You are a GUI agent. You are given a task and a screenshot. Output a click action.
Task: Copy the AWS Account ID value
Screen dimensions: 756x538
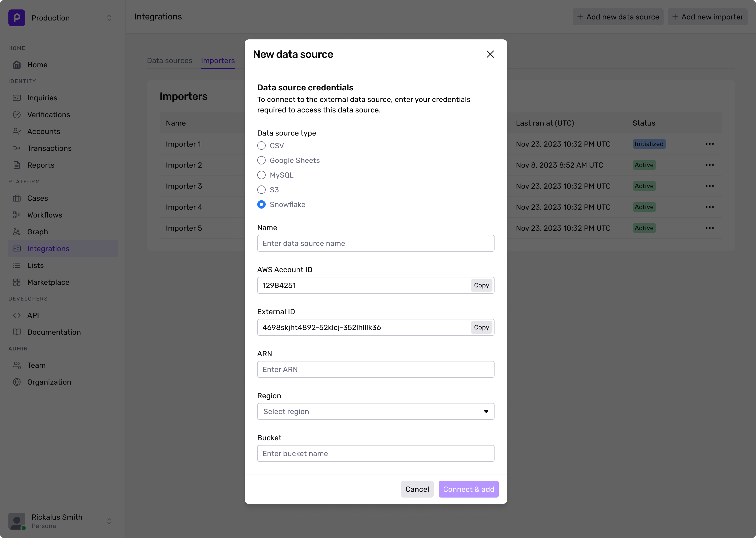481,285
